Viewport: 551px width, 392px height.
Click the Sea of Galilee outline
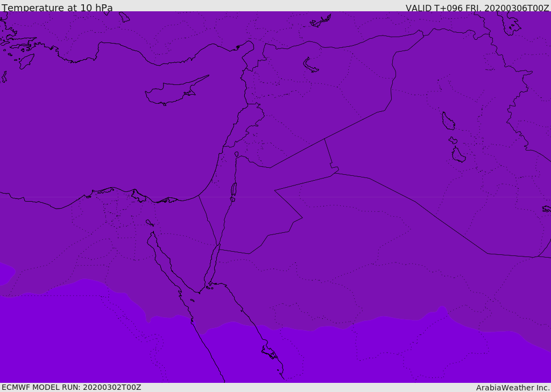[236, 154]
